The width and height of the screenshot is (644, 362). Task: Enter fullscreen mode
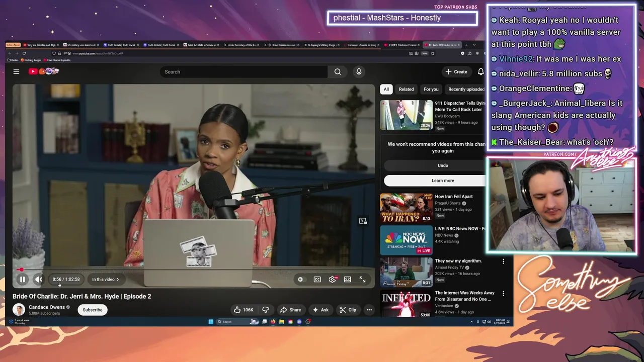click(362, 280)
